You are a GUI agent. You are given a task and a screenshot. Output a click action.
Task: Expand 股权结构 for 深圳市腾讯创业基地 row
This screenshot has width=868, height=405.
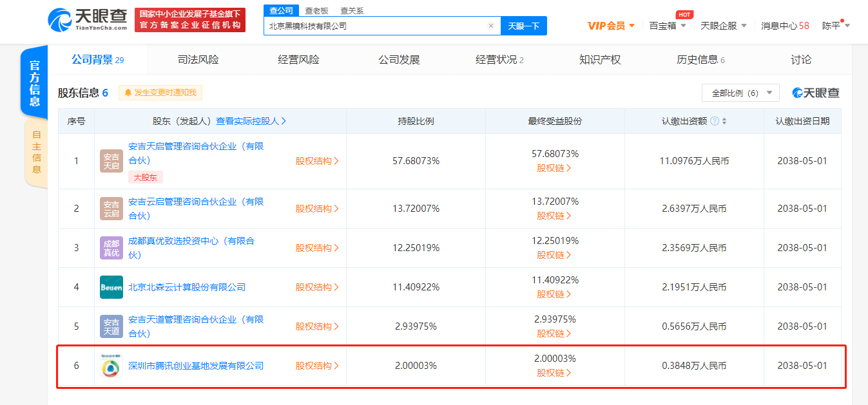317,366
